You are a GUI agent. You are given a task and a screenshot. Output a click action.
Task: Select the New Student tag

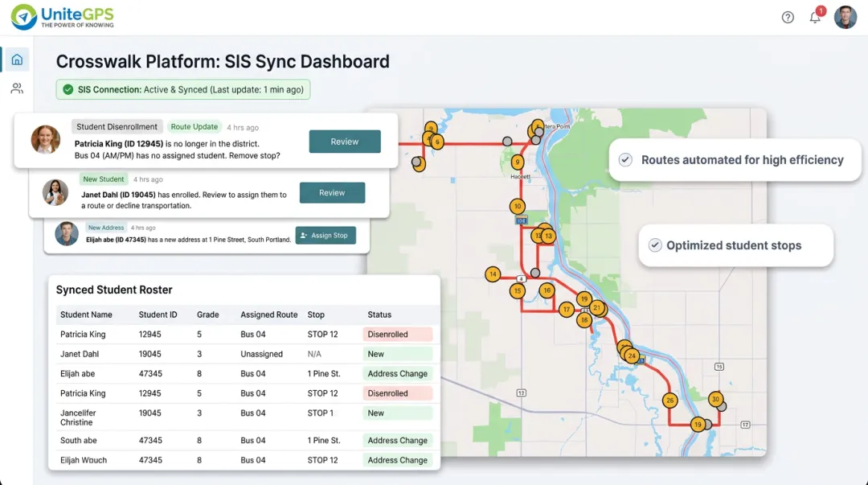104,179
